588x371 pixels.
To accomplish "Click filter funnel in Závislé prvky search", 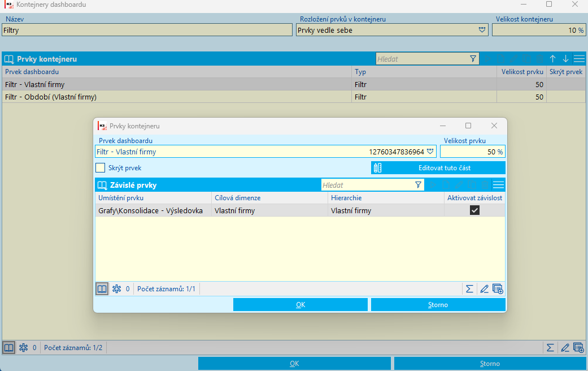I will click(418, 185).
